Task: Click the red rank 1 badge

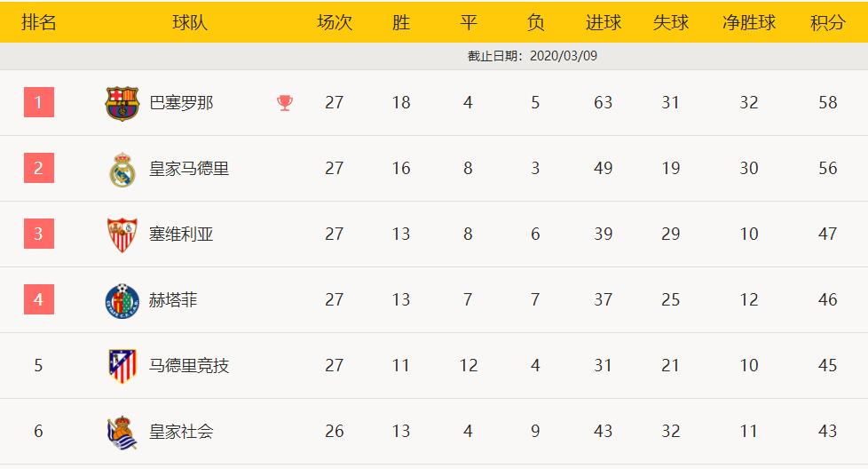Action: tap(39, 102)
